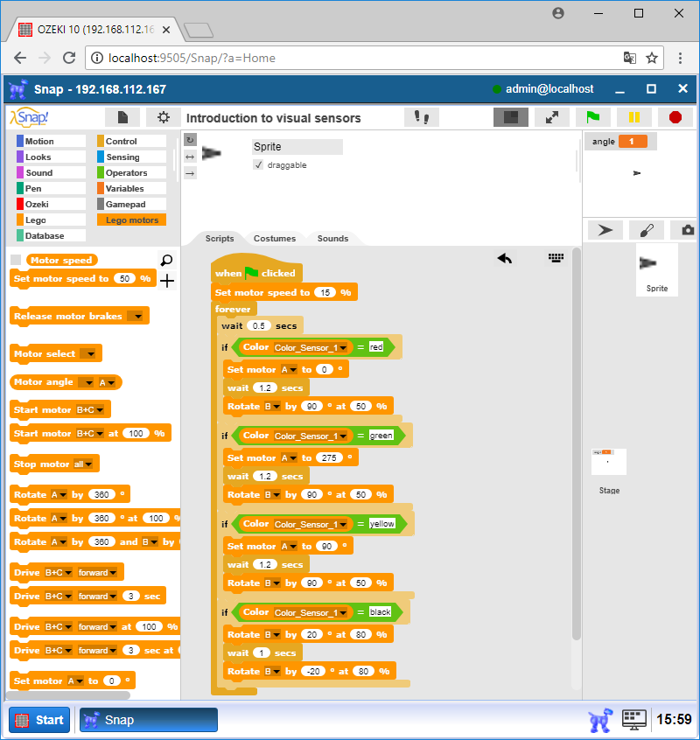
Task: Edit the sprite name field
Action: 297,147
